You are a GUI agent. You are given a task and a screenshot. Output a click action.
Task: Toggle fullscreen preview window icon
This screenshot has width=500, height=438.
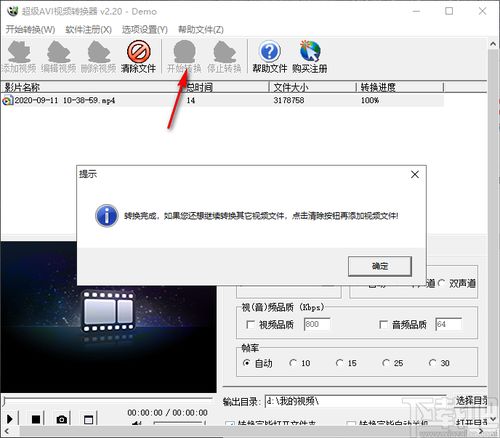pos(88,419)
